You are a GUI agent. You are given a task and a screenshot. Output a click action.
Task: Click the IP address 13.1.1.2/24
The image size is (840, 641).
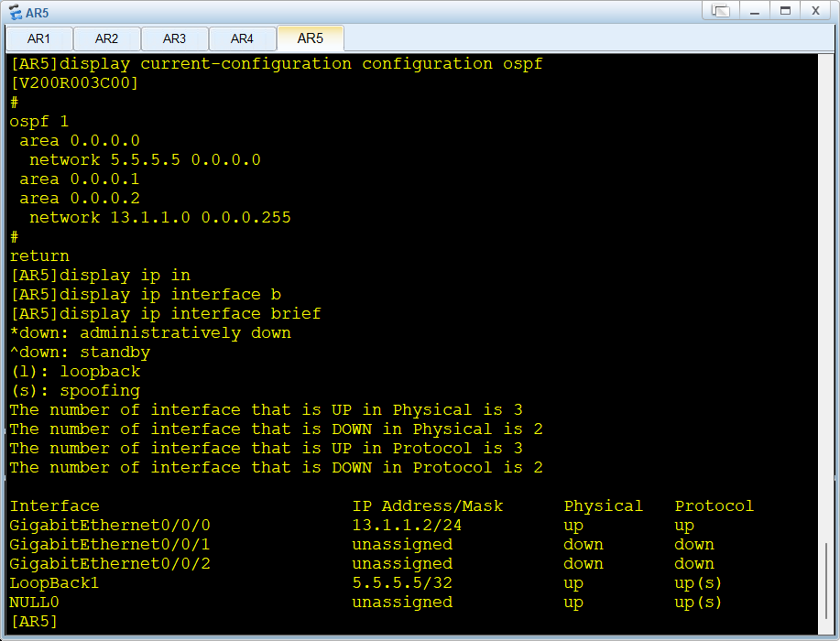point(407,526)
